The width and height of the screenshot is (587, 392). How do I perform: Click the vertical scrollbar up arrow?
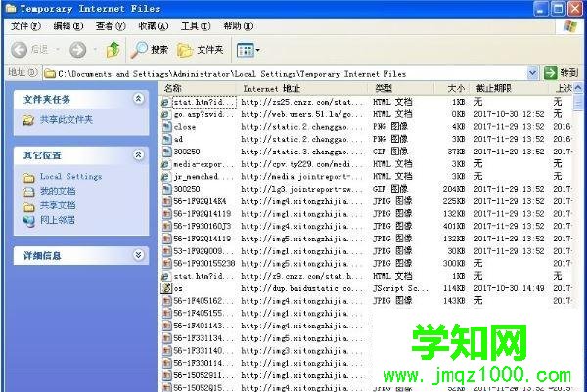[x=578, y=88]
